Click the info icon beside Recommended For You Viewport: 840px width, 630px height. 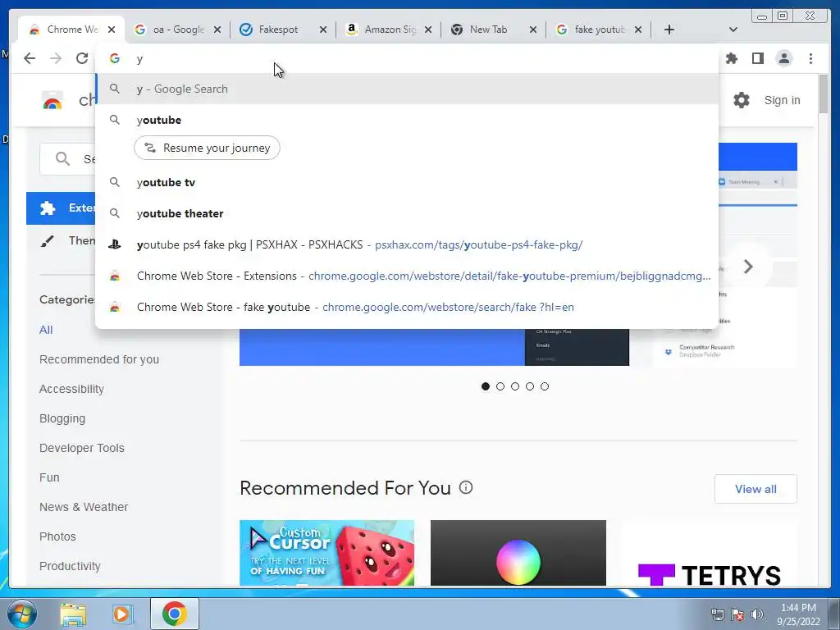point(466,487)
